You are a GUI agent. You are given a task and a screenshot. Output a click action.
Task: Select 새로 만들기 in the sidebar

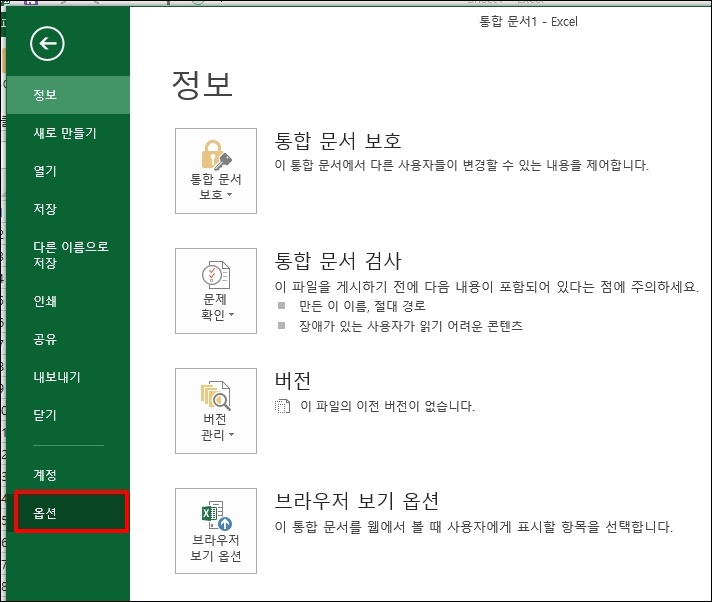click(x=68, y=133)
